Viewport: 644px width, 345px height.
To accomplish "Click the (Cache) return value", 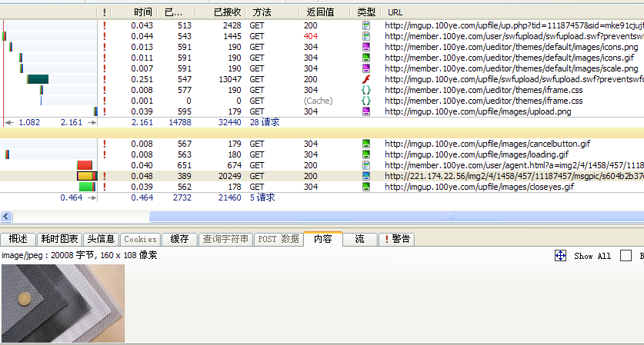I will click(x=318, y=101).
